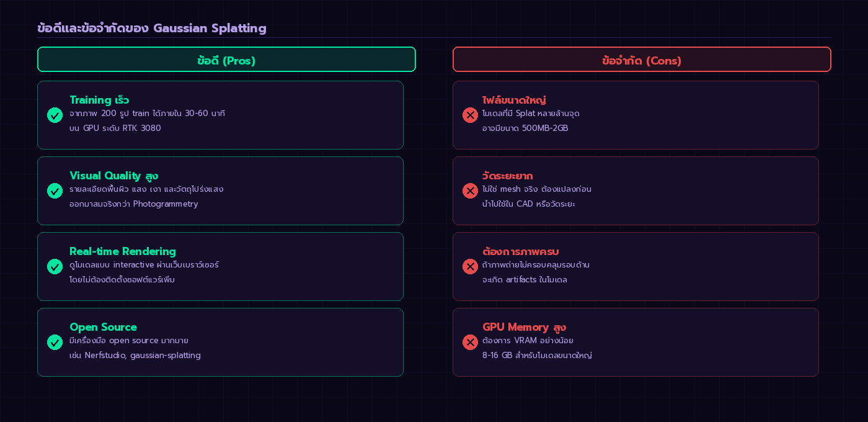Click the text line about 500MB-2GB size
This screenshot has height=422, width=868.
click(x=525, y=128)
